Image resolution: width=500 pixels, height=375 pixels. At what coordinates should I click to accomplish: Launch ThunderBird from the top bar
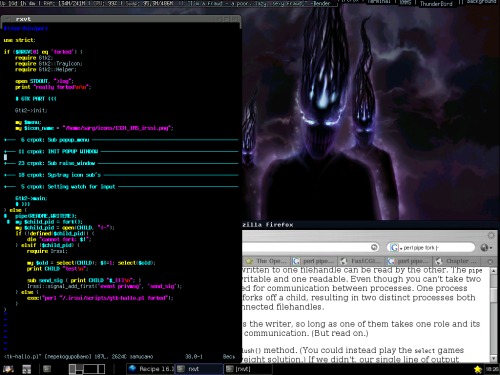[x=436, y=4]
